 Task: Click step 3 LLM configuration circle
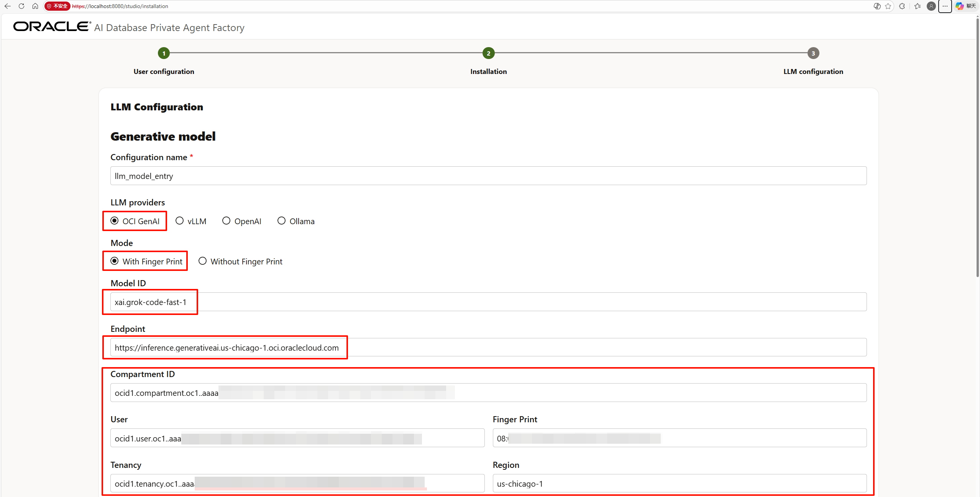click(813, 53)
